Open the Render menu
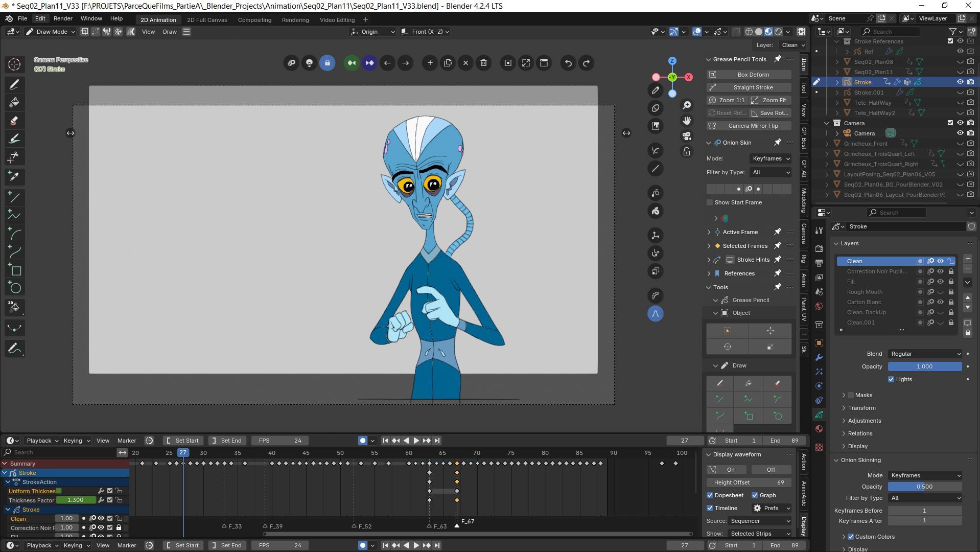 [x=63, y=18]
